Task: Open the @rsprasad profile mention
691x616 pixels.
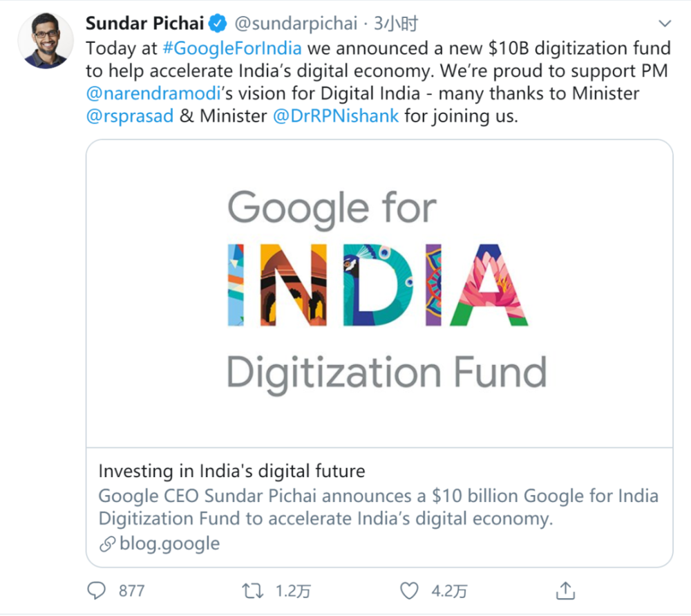Action: point(130,115)
